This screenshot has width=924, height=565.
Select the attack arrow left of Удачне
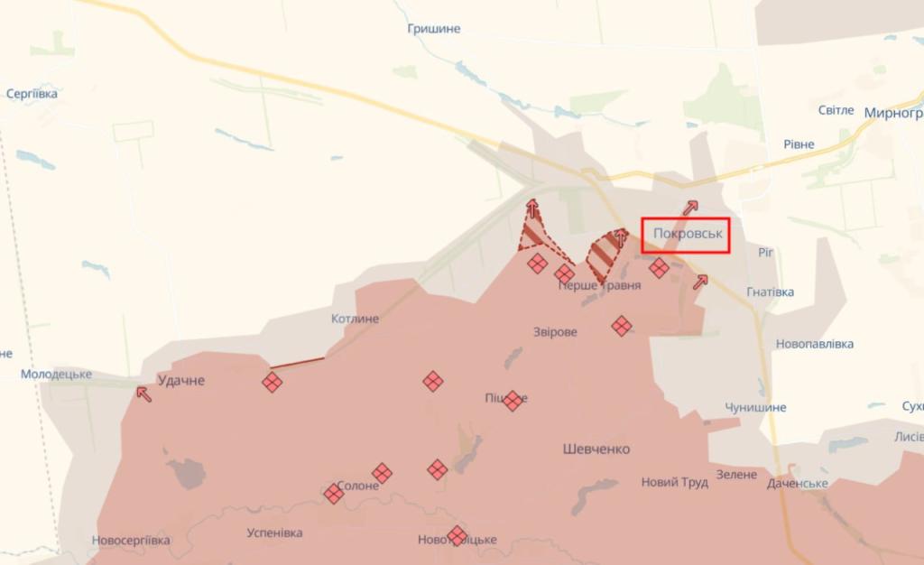[x=143, y=394]
